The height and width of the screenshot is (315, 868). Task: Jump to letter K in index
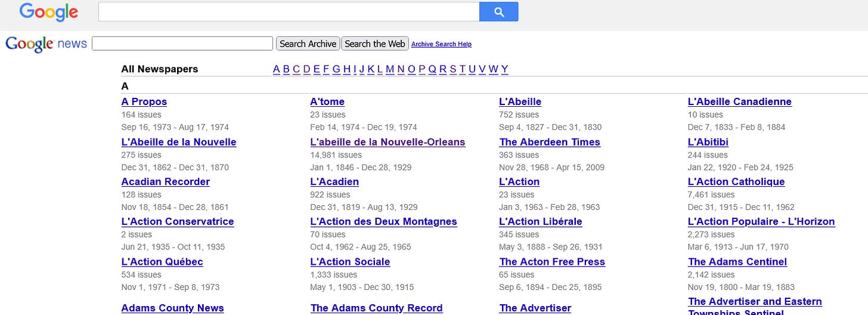(x=371, y=69)
